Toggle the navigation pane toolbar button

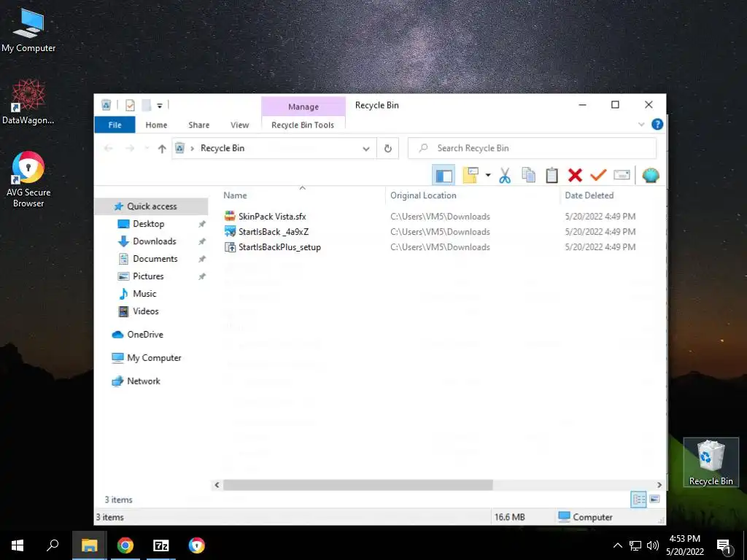click(x=444, y=175)
